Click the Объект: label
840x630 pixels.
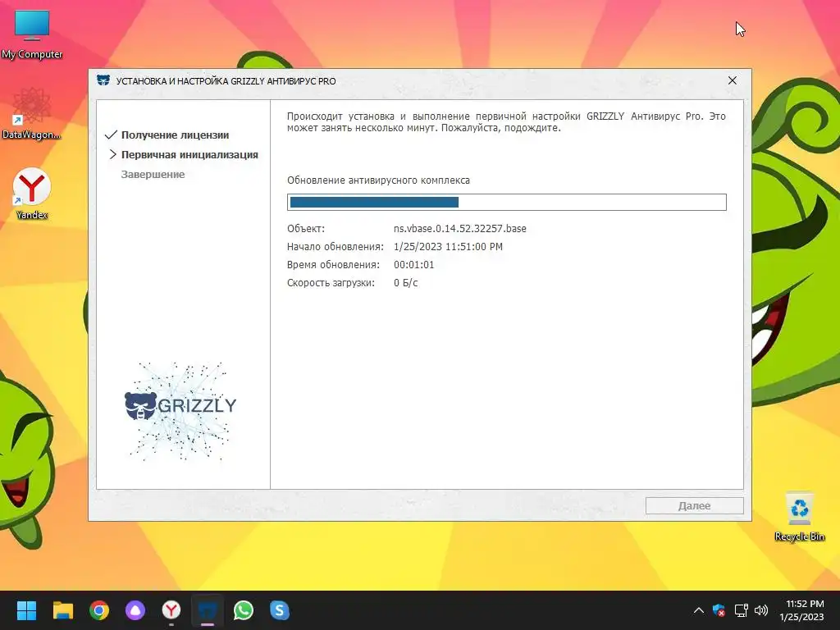click(306, 229)
